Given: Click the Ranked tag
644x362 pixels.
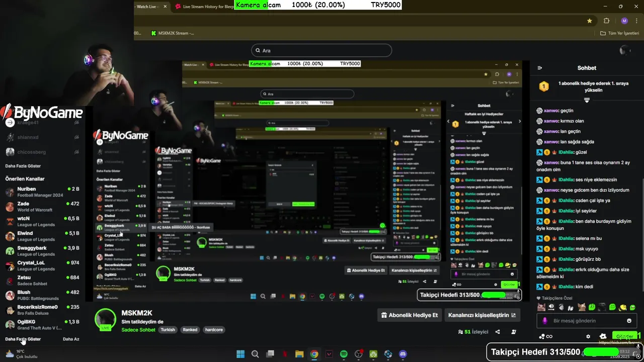Looking at the screenshot, I should tap(190, 330).
